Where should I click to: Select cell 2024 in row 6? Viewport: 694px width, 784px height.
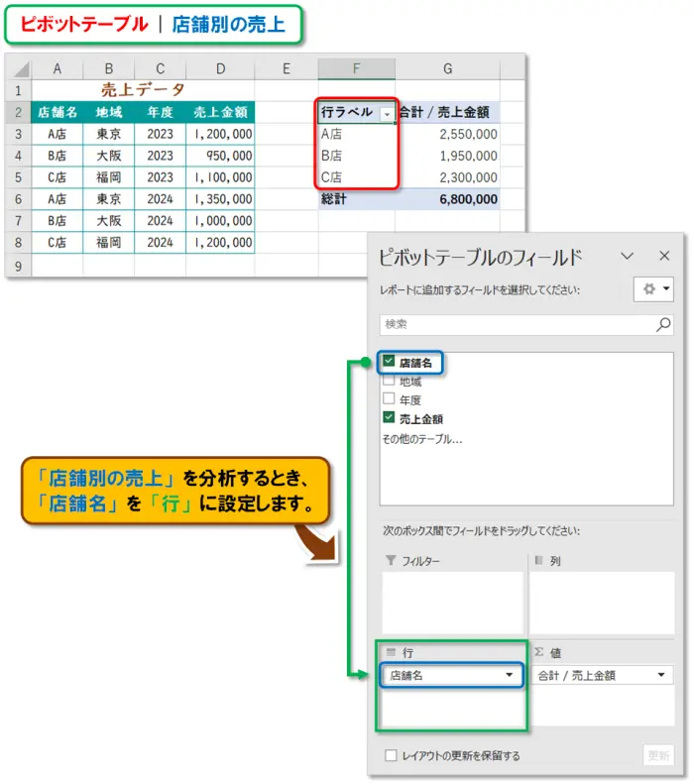coord(160,199)
